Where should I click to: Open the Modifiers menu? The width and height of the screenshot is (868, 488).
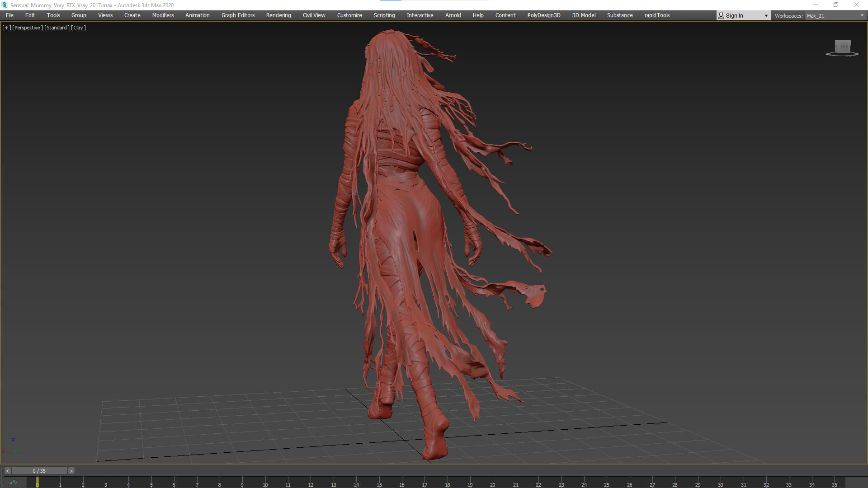coord(163,15)
